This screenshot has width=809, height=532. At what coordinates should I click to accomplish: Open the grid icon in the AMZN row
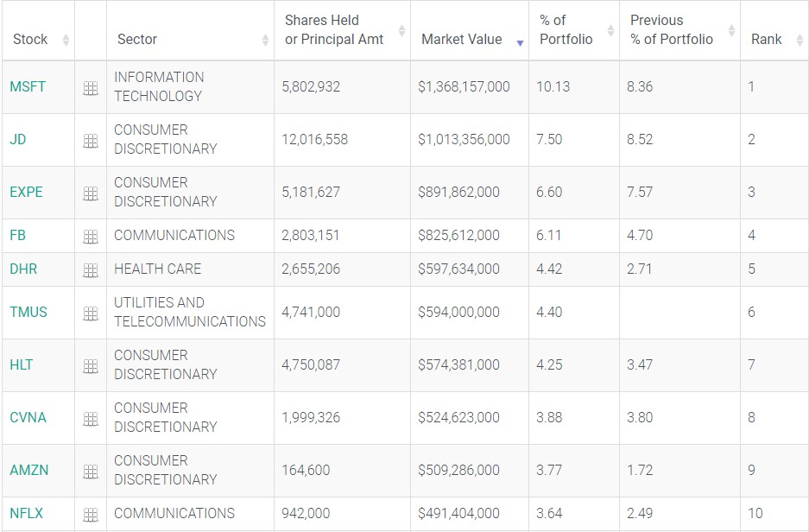tap(91, 472)
